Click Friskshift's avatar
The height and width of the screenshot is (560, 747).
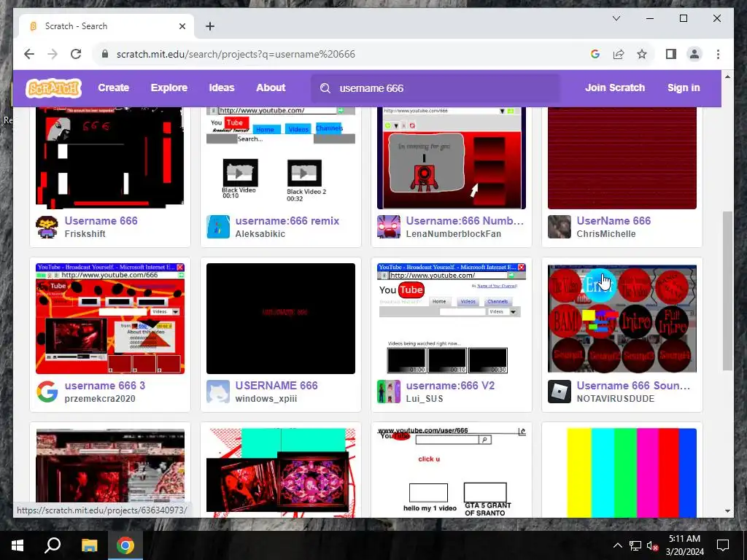[47, 227]
